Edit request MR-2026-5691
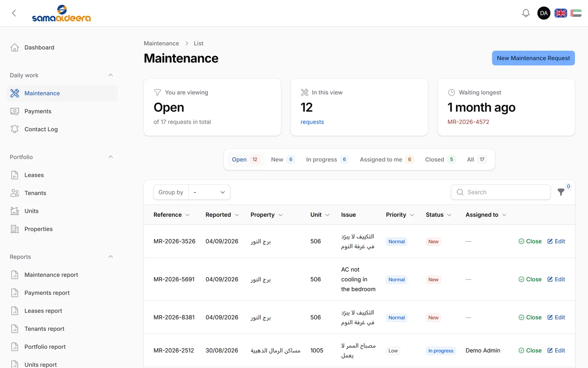The image size is (588, 368). [556, 279]
